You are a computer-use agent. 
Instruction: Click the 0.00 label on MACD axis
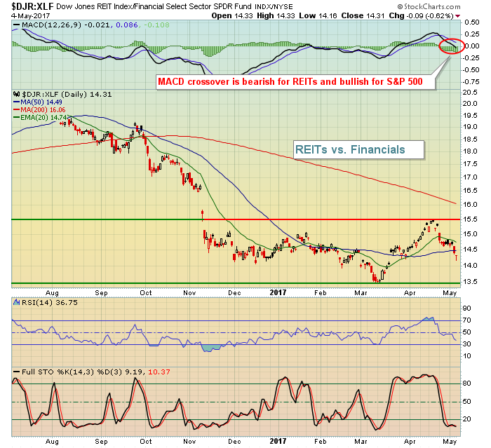click(472, 46)
